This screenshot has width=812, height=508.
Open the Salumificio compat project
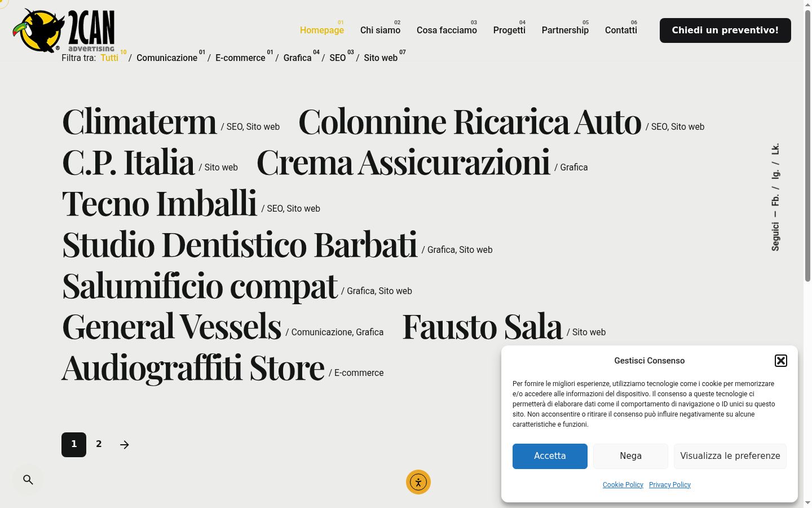[x=200, y=286]
